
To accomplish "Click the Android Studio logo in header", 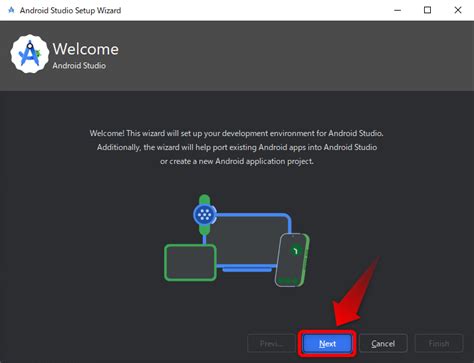I will 30,54.
